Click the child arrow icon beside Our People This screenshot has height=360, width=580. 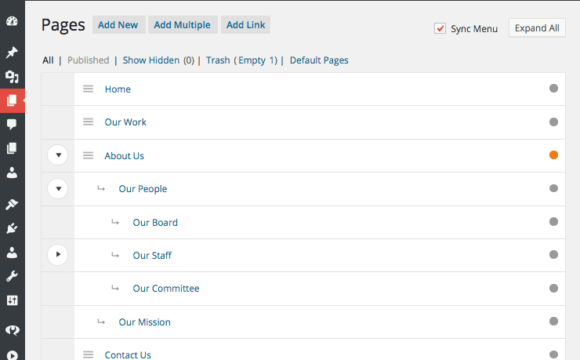(101, 188)
